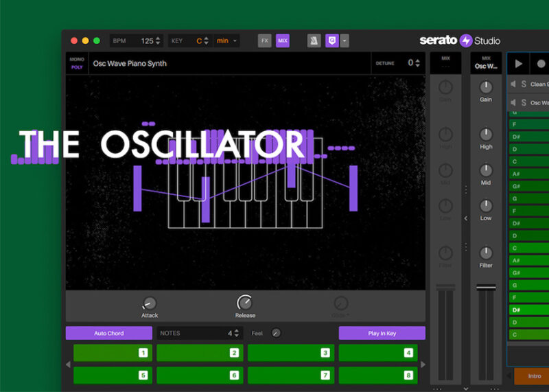Screen dimensions: 549x392
Task: Collapse mixer with the left chevron arrow
Action: click(466, 218)
